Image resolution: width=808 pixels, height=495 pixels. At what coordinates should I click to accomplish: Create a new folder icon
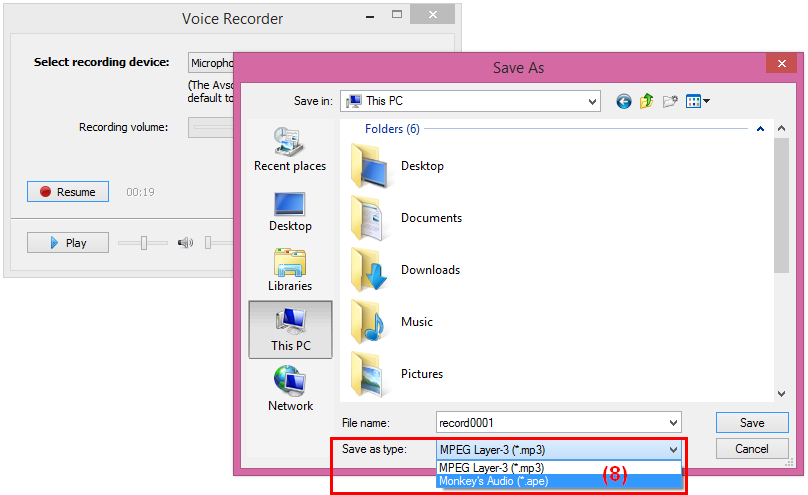tap(671, 101)
